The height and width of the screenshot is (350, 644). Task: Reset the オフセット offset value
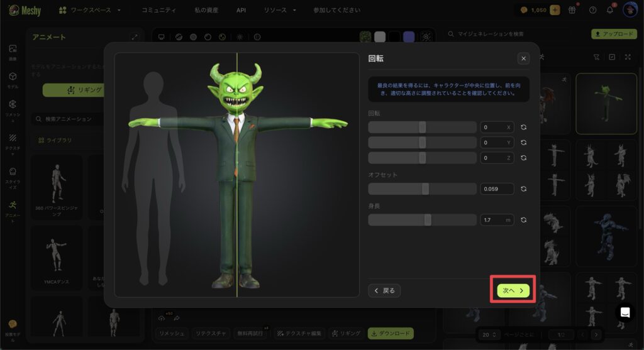coord(523,189)
